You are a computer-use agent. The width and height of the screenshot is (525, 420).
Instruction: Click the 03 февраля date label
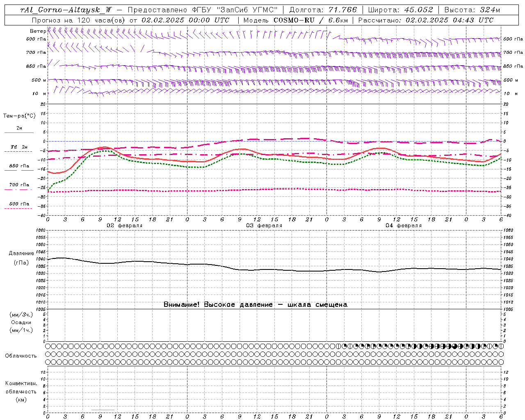(x=264, y=226)
